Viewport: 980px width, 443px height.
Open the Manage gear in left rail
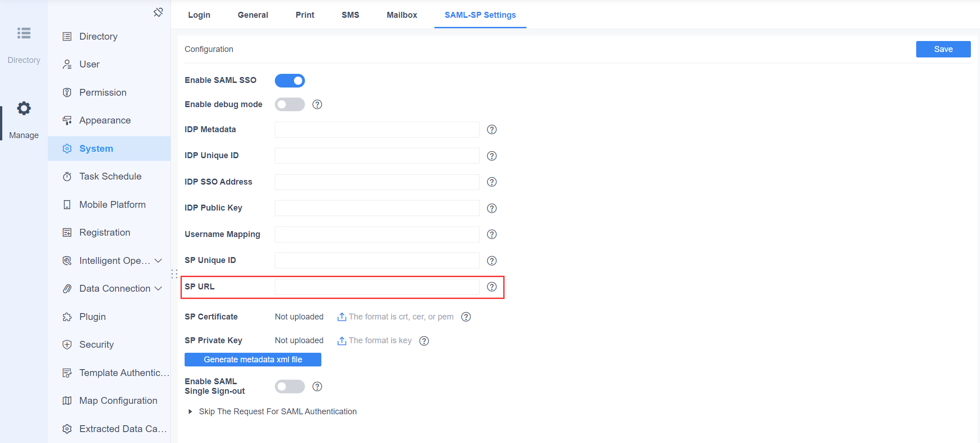pos(24,108)
